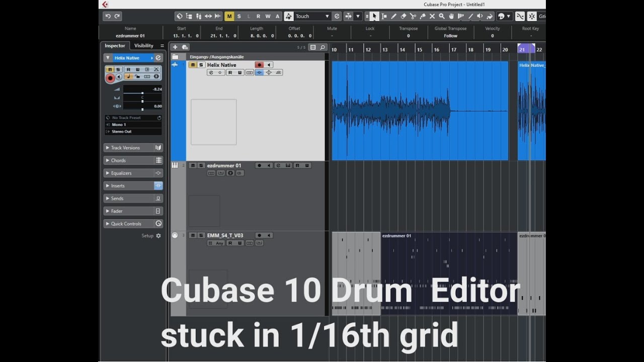Expand the Chords section
The image size is (644, 362).
(x=133, y=160)
